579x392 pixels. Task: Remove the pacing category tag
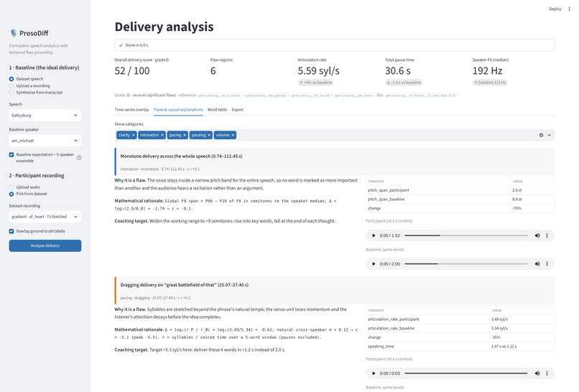pyautogui.click(x=185, y=135)
